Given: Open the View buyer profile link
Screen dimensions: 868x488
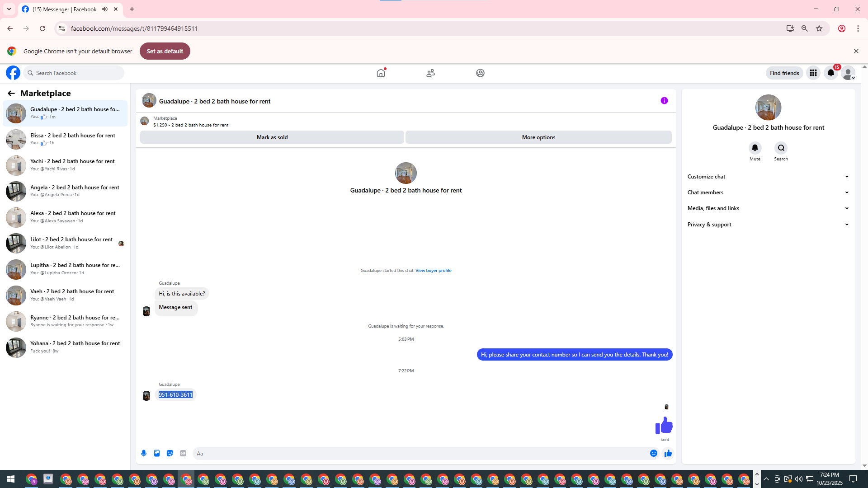Looking at the screenshot, I should pyautogui.click(x=433, y=271).
